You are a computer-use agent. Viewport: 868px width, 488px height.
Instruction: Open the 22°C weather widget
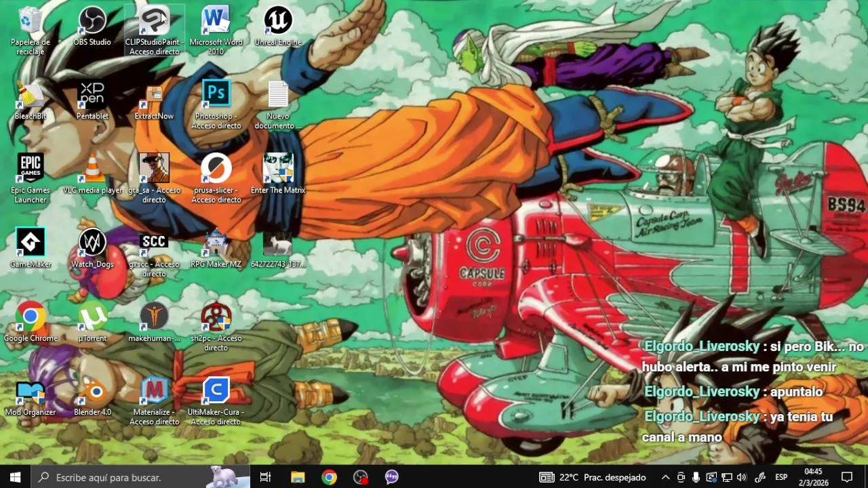[x=593, y=477]
